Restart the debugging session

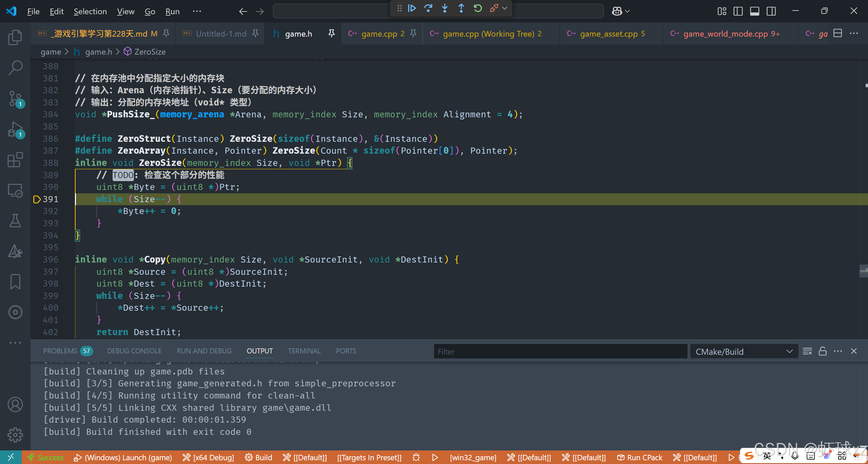[478, 8]
